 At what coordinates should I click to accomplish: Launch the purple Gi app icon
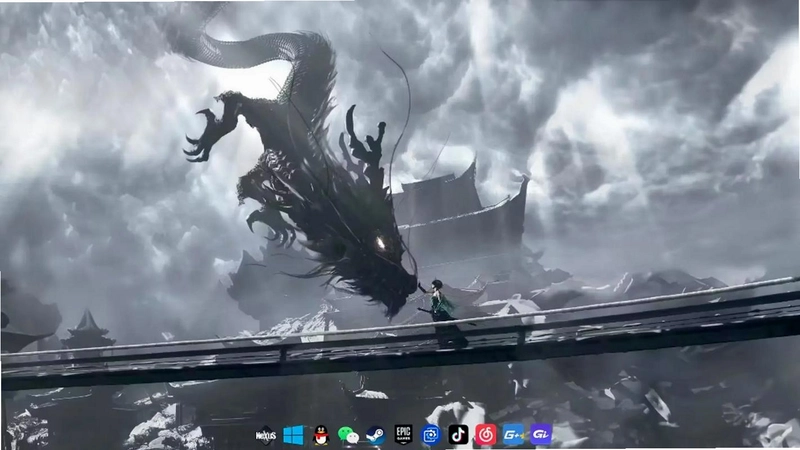(x=541, y=435)
